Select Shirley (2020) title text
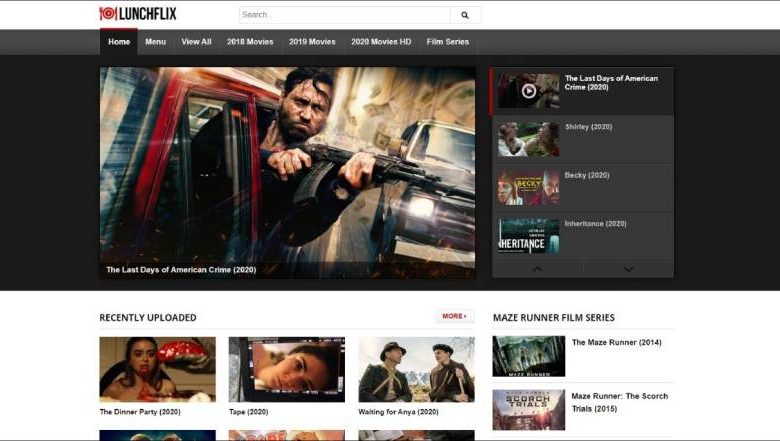Viewport: 780px width, 441px height. click(x=588, y=127)
